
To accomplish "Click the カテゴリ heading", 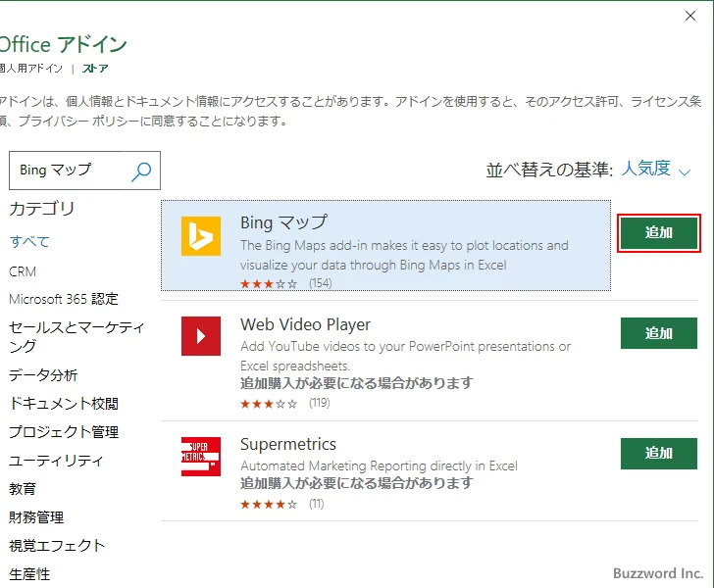I will pos(41,209).
